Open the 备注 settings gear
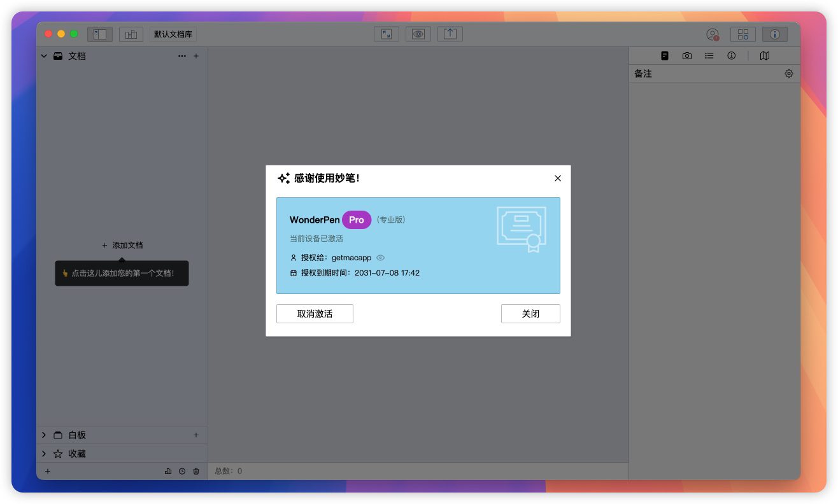838x504 pixels. pos(789,74)
